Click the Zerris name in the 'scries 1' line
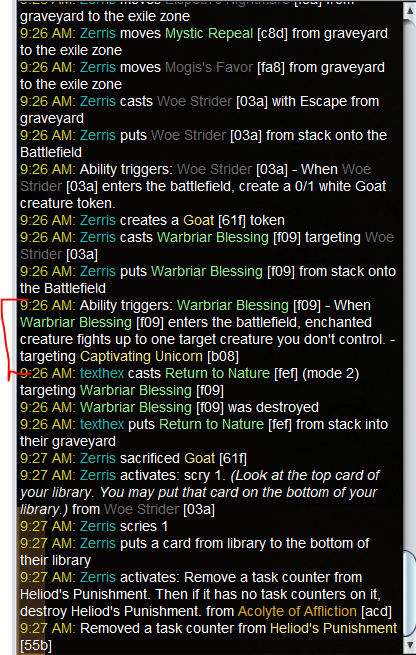This screenshot has height=655, width=416. point(98,526)
